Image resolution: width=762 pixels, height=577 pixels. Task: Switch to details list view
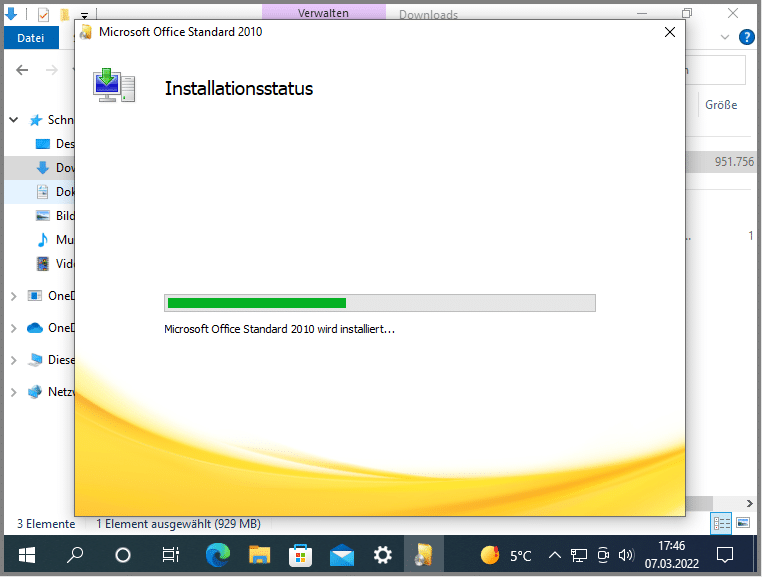(x=721, y=523)
